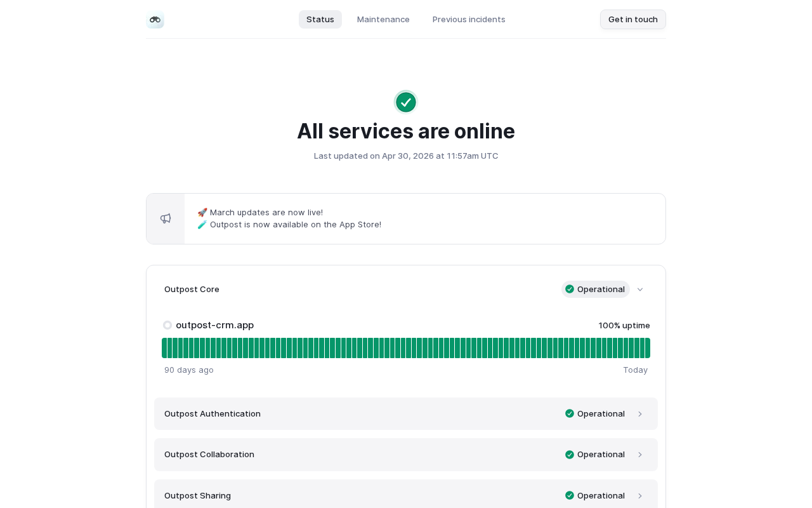Click the megaphone announcement icon
Viewport: 812px width, 508px height.
pos(166,218)
